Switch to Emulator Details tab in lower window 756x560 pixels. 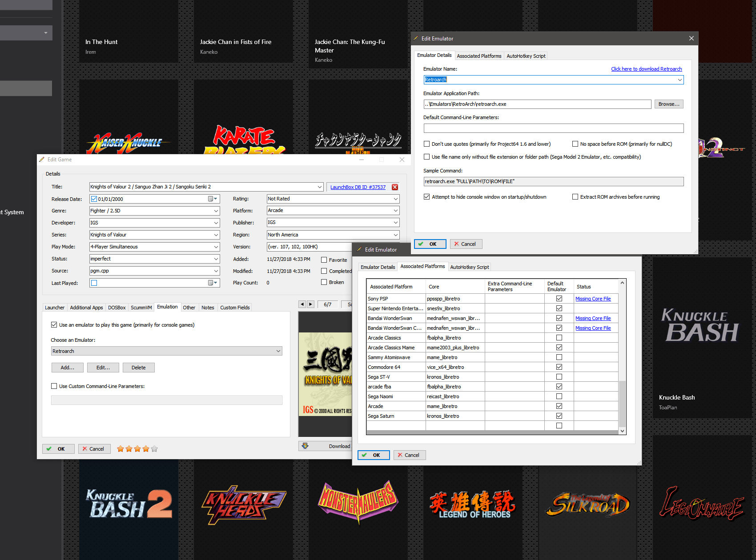(x=378, y=267)
